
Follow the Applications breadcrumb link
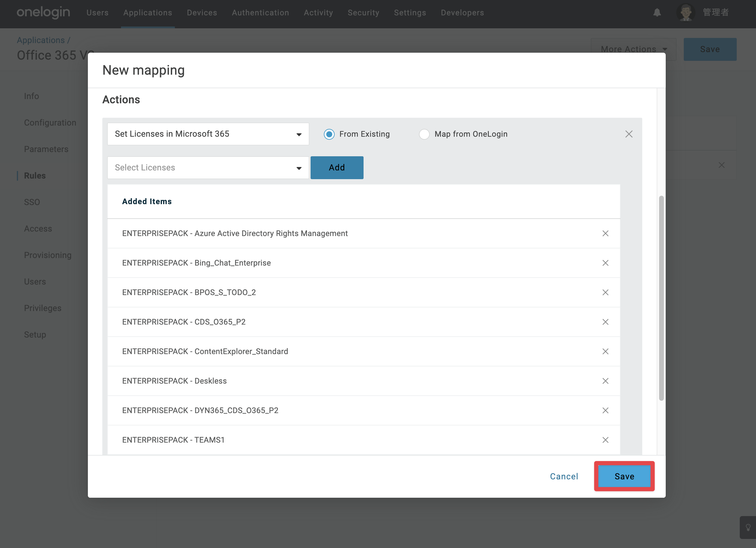41,40
